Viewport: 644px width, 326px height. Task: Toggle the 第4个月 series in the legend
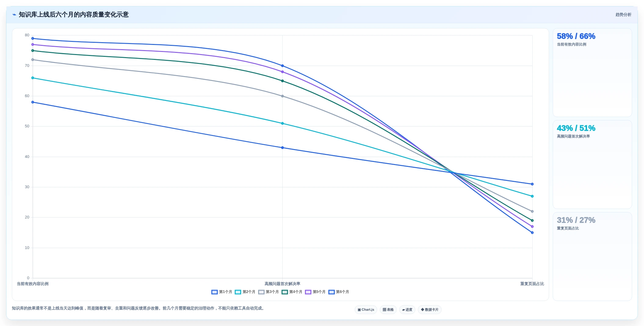coord(292,292)
